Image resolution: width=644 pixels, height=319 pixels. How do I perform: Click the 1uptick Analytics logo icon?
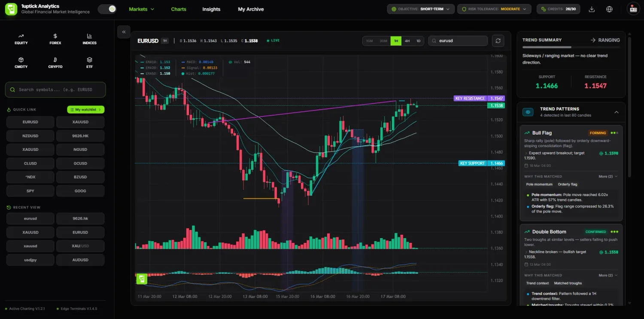coord(11,9)
